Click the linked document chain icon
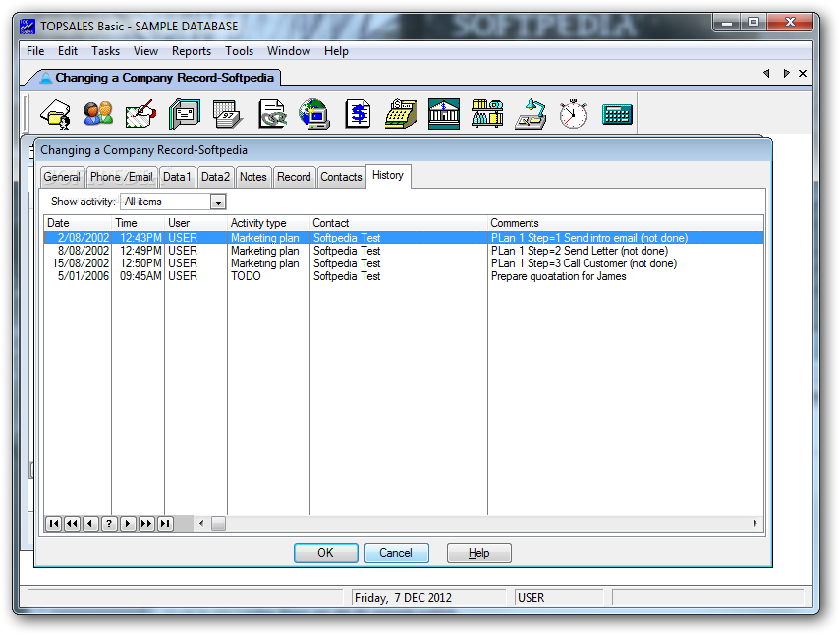The image size is (840, 635). point(271,114)
